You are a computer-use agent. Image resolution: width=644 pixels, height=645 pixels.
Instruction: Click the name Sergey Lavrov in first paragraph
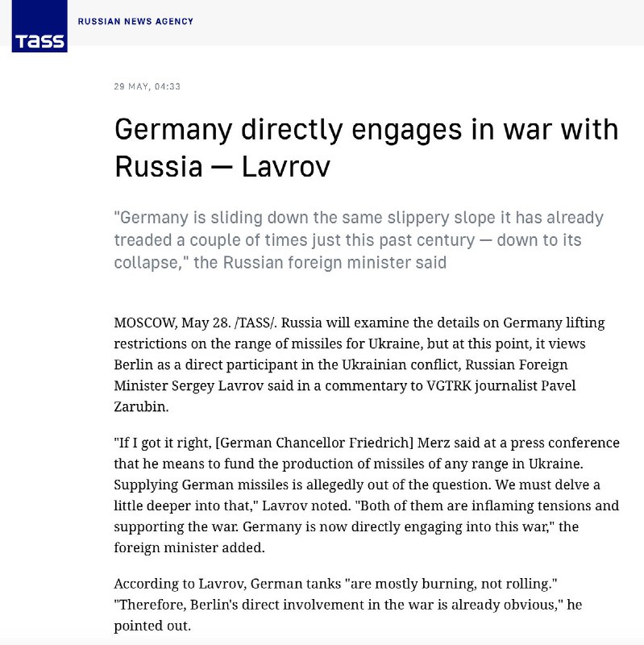click(218, 386)
